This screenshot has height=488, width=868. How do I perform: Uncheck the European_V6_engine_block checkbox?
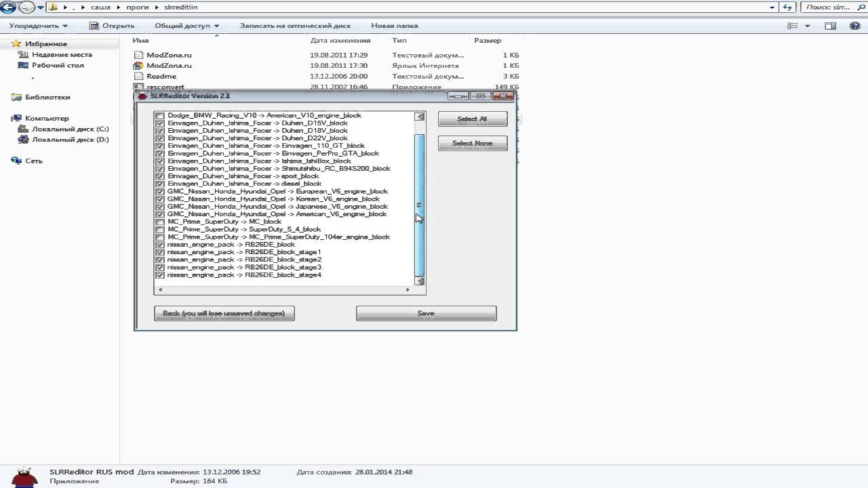[160, 192]
